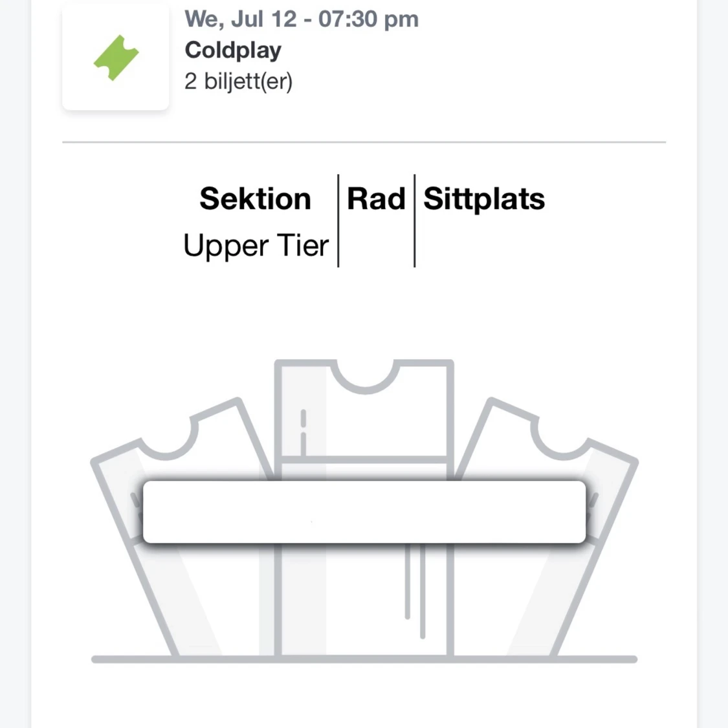Click the empty Rad value cell

pyautogui.click(x=376, y=245)
